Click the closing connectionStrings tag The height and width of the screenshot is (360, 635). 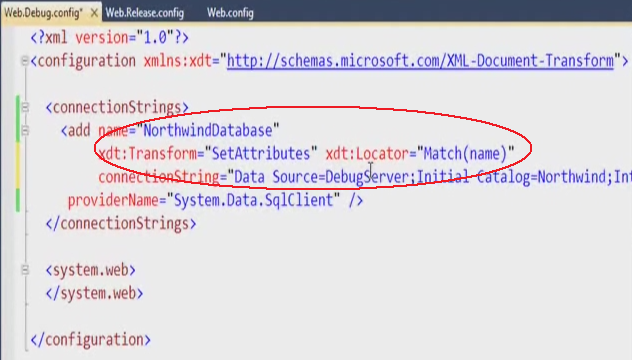pos(121,224)
